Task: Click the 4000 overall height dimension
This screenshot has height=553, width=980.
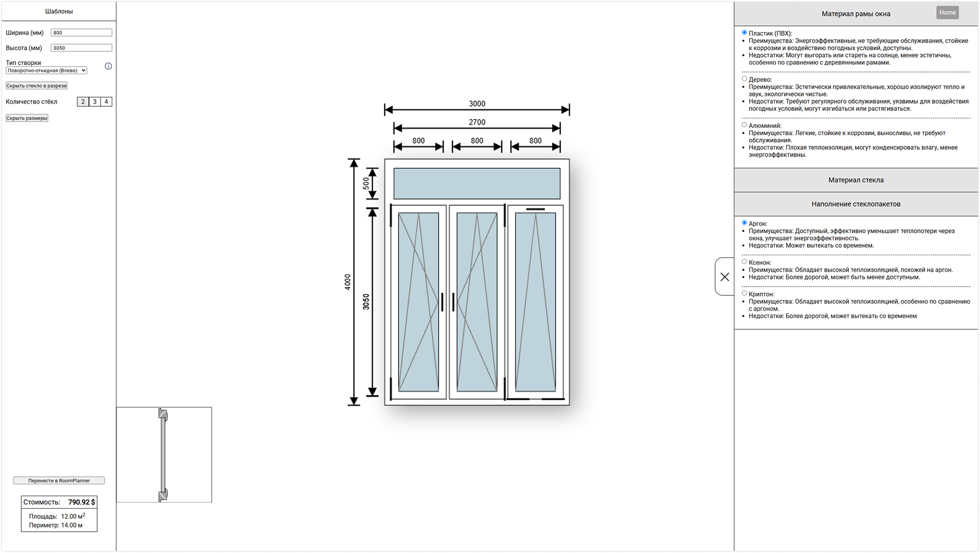Action: coord(348,282)
